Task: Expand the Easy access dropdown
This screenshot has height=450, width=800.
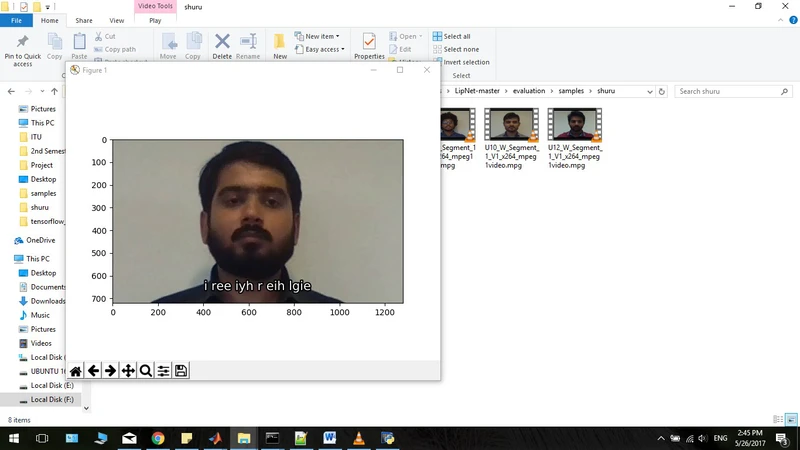Action: (x=324, y=49)
